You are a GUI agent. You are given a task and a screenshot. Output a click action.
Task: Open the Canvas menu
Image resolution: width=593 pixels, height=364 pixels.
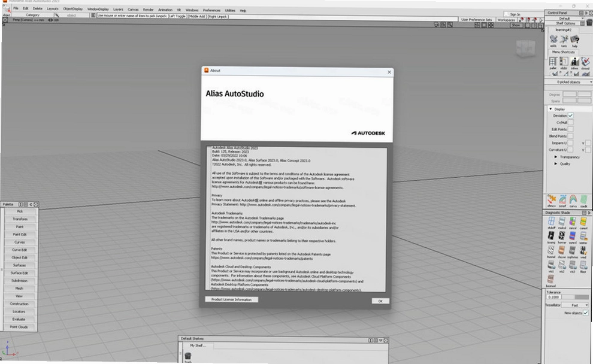(x=133, y=10)
